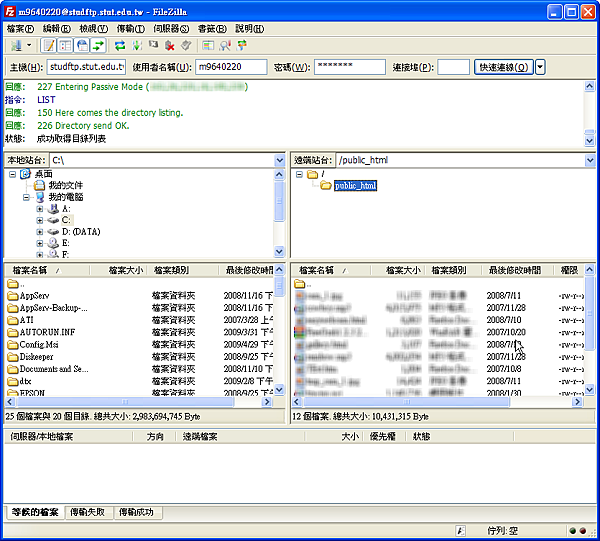Open 檔案(F) menu
This screenshot has width=600, height=541.
[20, 29]
